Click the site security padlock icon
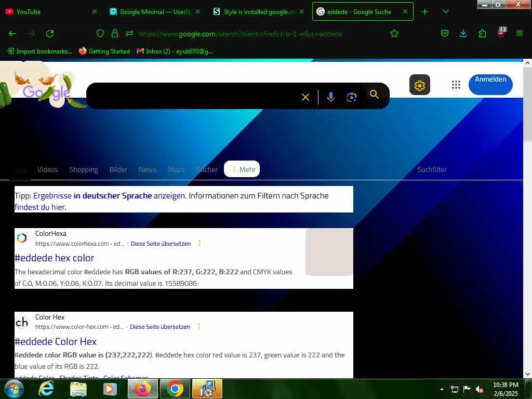This screenshot has height=399, width=532. tap(115, 33)
